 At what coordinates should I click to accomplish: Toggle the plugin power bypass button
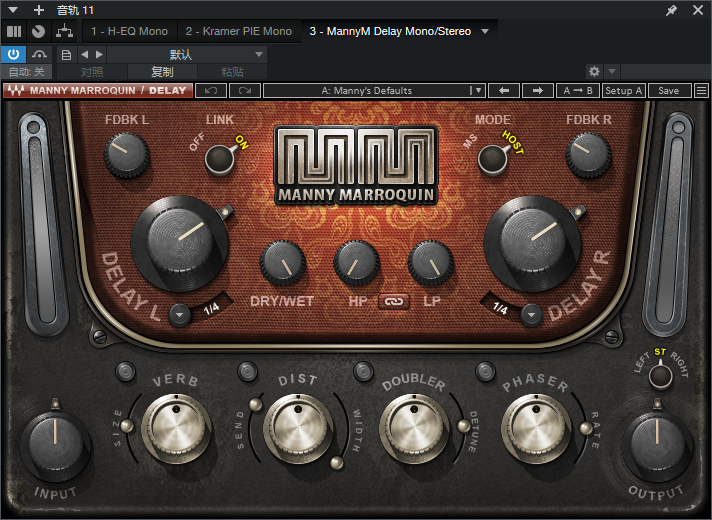tap(14, 55)
